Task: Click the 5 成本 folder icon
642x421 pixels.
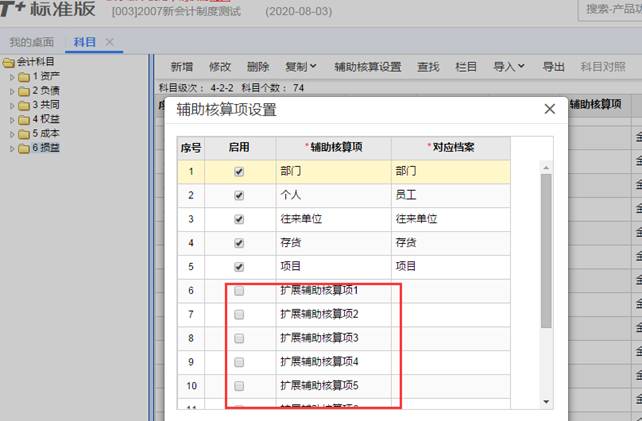Action: tap(24, 133)
